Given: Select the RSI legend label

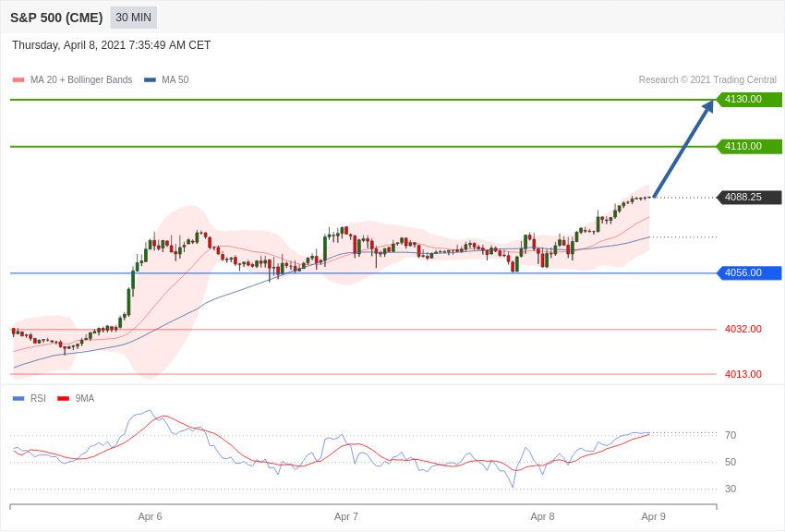Looking at the screenshot, I should coord(38,398).
